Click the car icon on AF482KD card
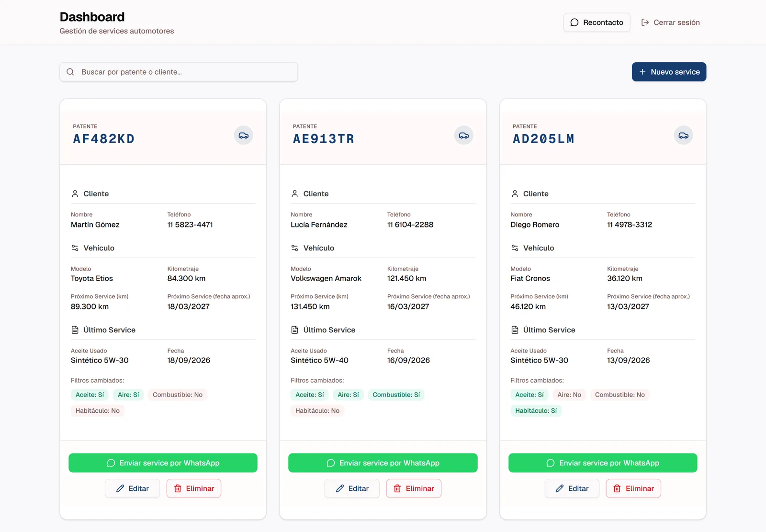Image resolution: width=766 pixels, height=532 pixels. [x=244, y=136]
